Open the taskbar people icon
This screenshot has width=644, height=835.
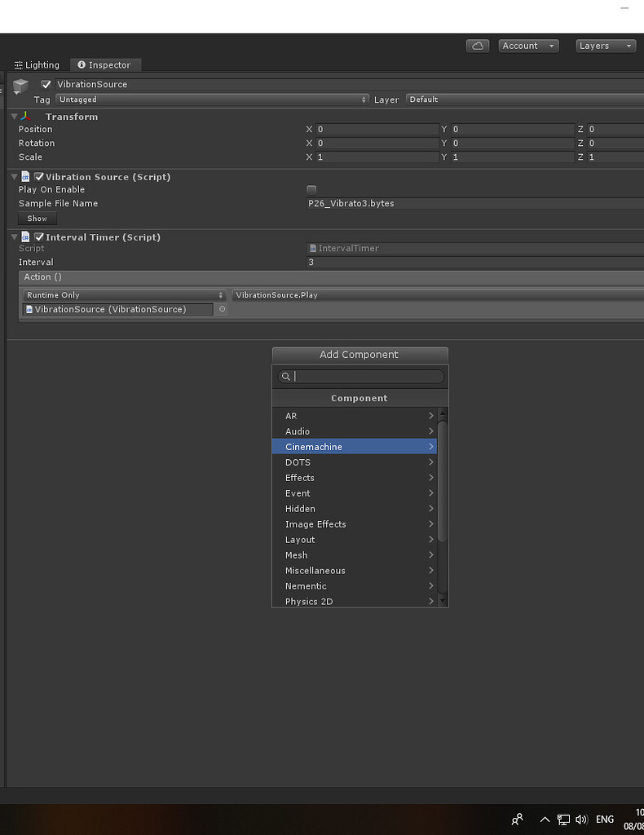pos(517,819)
